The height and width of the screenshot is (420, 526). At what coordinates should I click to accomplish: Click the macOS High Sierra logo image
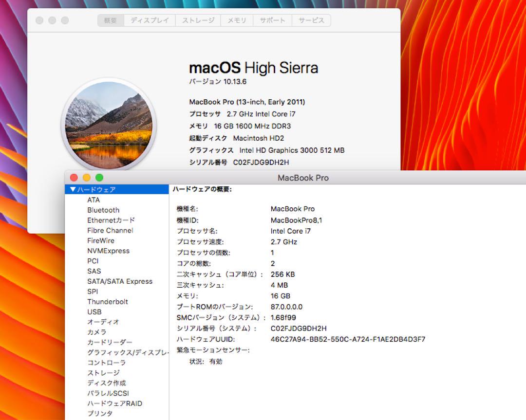(x=109, y=125)
